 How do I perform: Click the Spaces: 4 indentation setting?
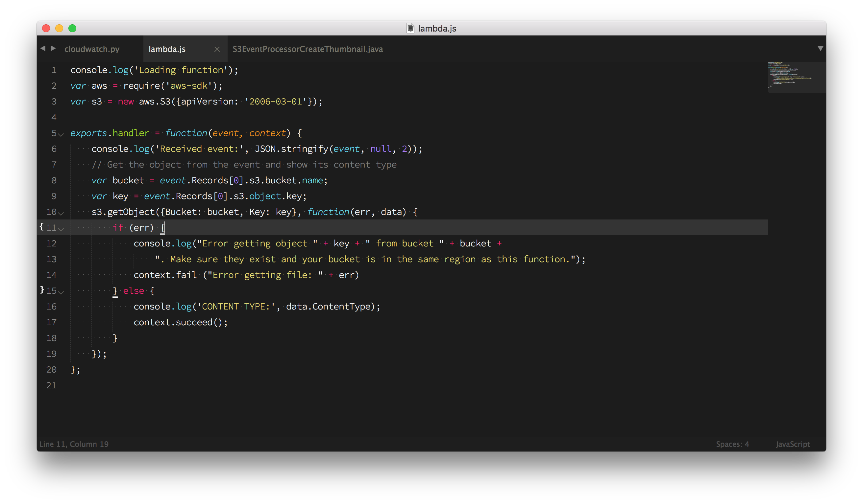pyautogui.click(x=732, y=444)
